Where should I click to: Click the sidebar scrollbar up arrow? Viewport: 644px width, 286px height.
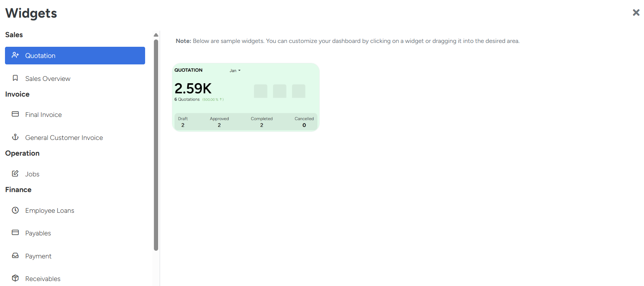click(156, 35)
